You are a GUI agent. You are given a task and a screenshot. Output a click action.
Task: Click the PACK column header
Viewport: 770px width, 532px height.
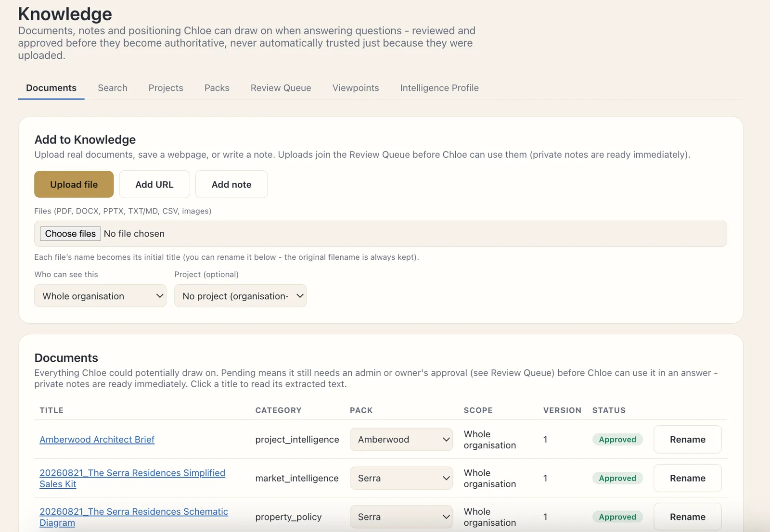point(361,410)
